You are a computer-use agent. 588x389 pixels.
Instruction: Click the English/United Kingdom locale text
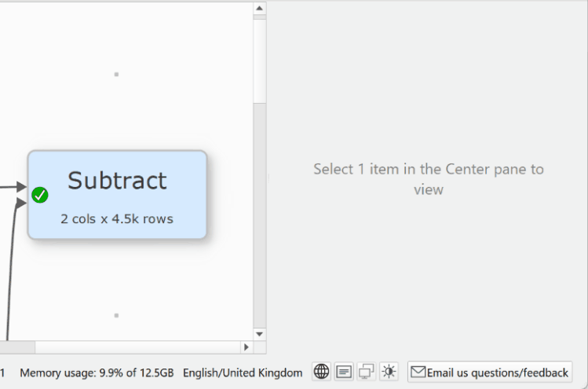pyautogui.click(x=243, y=372)
